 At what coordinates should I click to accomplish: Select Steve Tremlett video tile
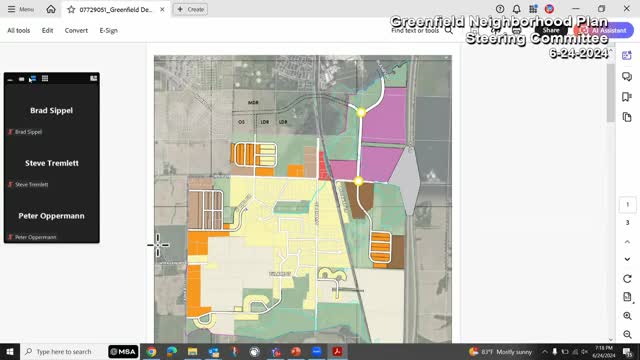coord(51,164)
